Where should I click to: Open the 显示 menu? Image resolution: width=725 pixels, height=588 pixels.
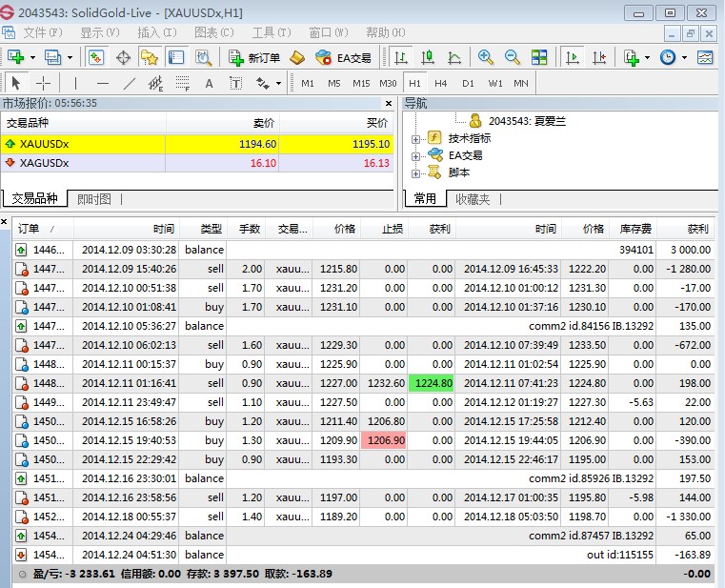(100, 32)
